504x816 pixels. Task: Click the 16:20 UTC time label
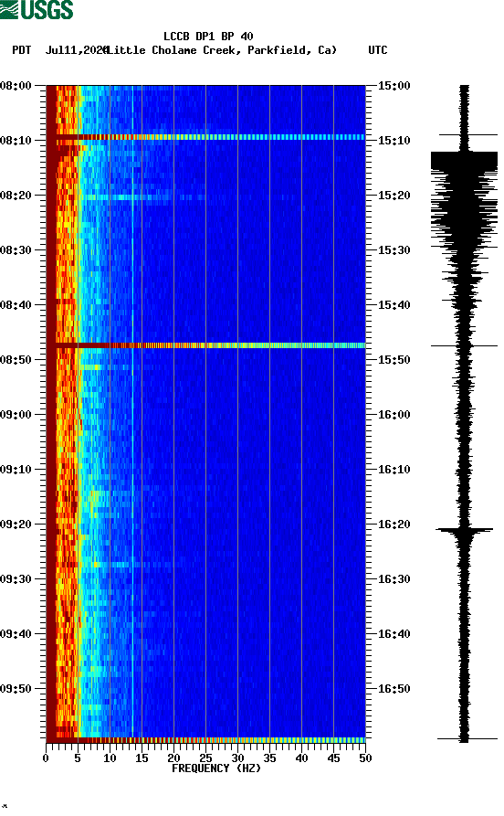[394, 525]
